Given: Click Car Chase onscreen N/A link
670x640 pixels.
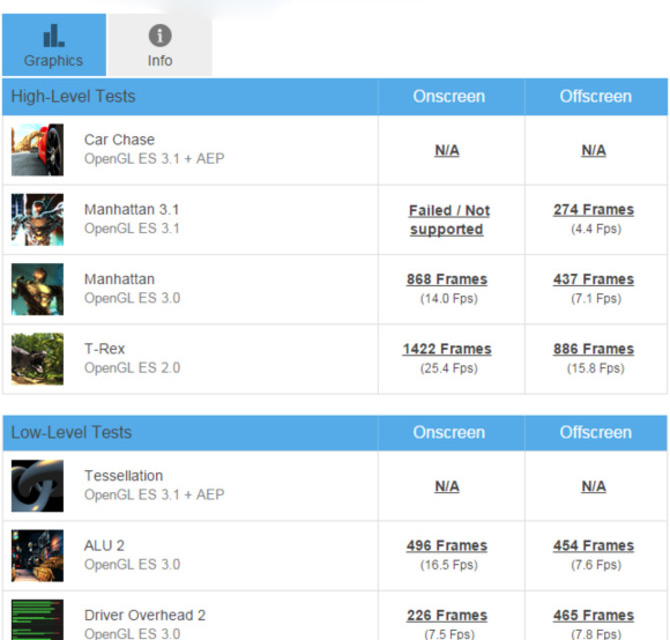Looking at the screenshot, I should tap(447, 150).
